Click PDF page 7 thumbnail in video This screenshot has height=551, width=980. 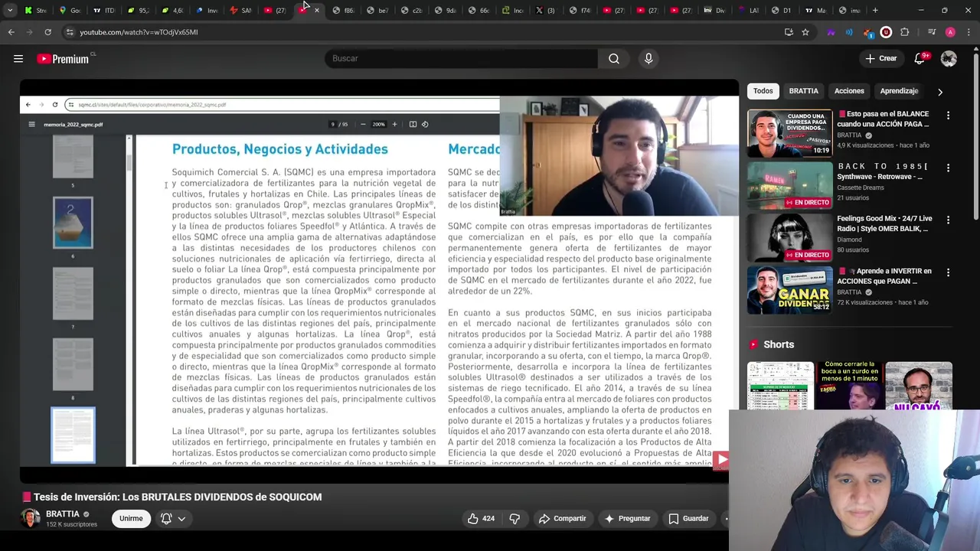coord(73,294)
